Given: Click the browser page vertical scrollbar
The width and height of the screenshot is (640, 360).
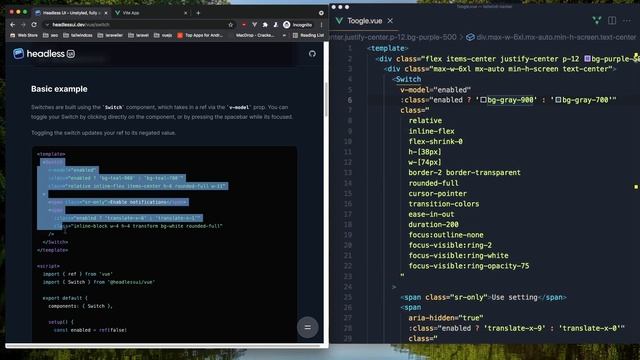Looking at the screenshot, I should click(326, 100).
